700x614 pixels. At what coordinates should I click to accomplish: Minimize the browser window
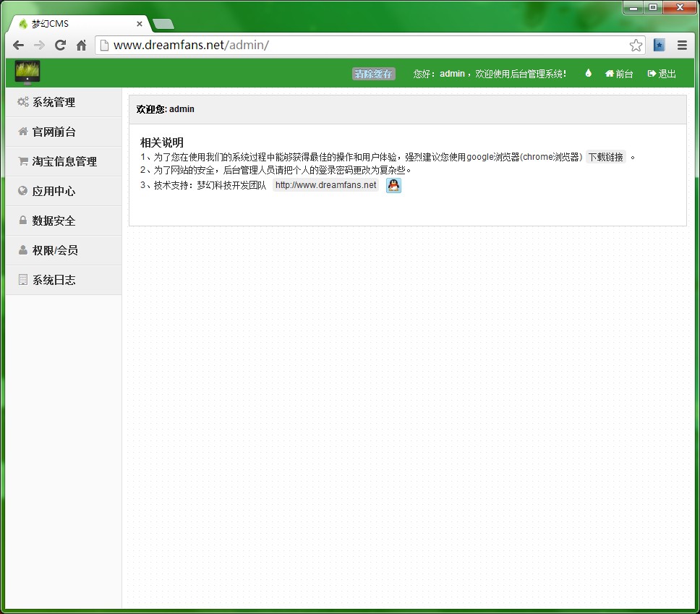[633, 7]
